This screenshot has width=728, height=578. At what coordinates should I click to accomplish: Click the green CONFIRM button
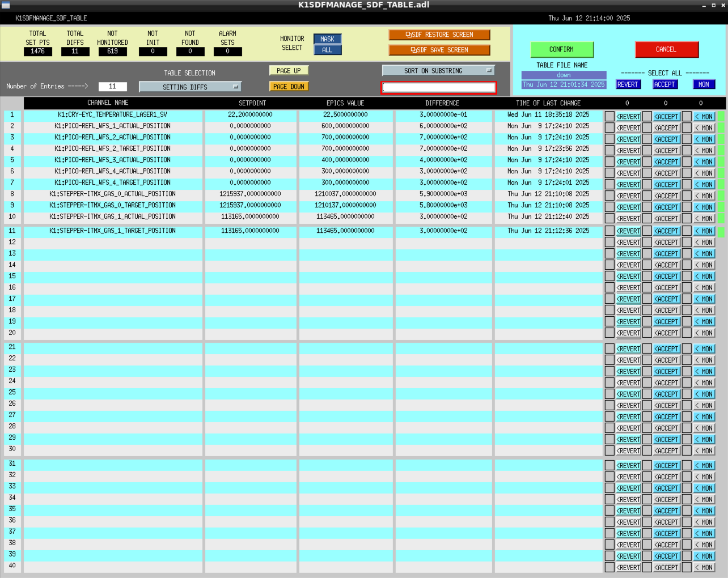point(562,49)
